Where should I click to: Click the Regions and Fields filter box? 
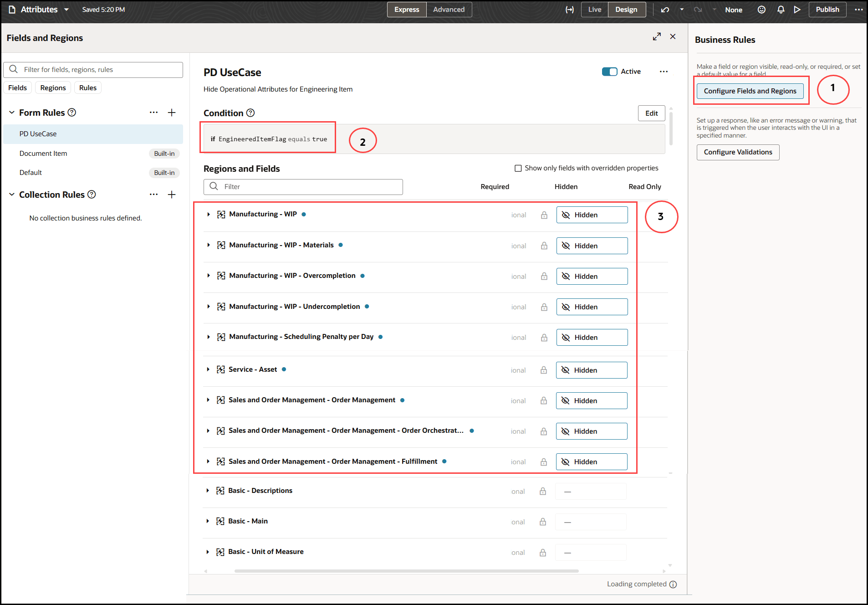coord(303,187)
